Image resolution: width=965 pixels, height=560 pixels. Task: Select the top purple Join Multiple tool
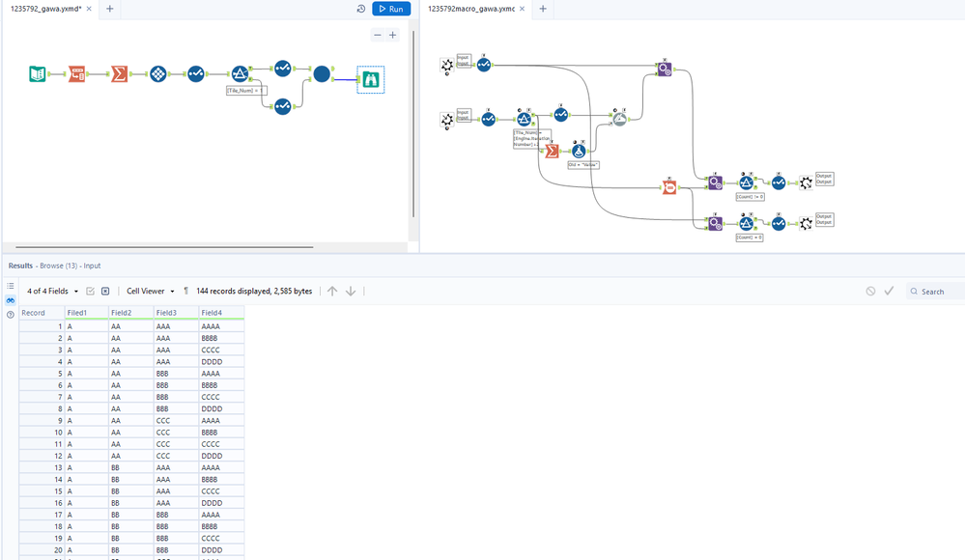click(665, 69)
